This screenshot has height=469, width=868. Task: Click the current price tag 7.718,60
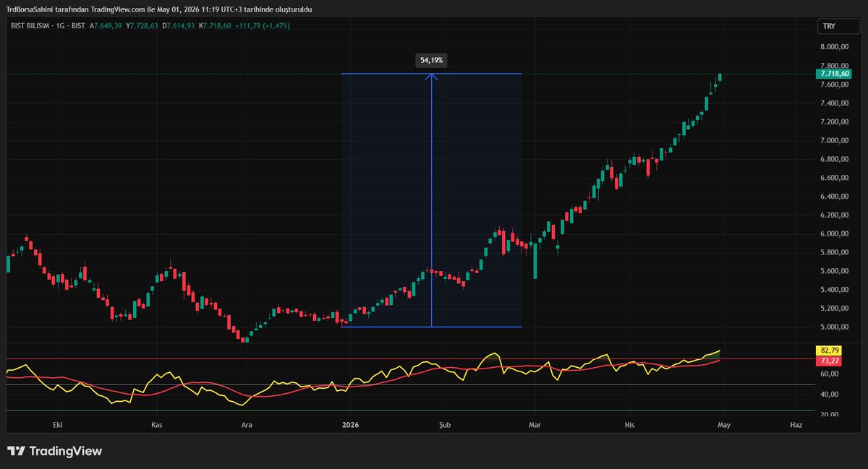(835, 74)
